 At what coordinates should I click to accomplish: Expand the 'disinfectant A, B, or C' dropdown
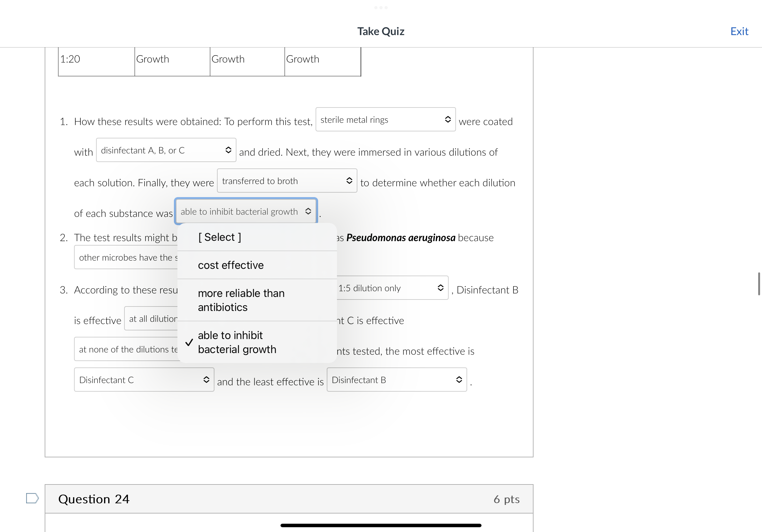(166, 150)
